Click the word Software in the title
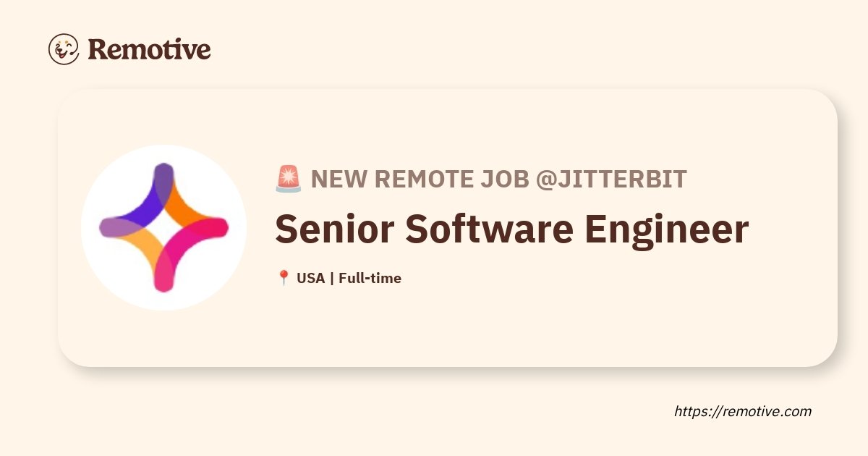Screen dimensions: 868x456 pos(488,229)
